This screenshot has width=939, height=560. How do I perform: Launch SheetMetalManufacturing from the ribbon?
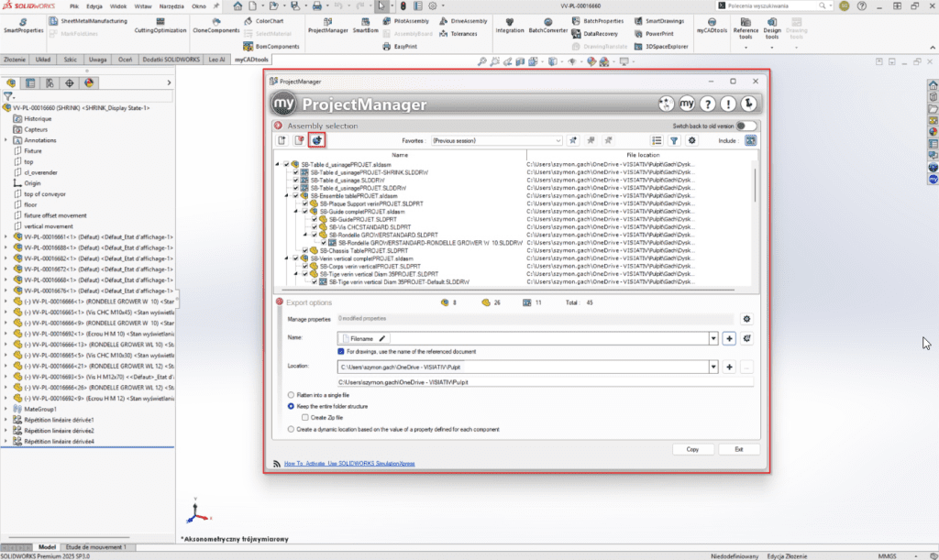pyautogui.click(x=88, y=21)
